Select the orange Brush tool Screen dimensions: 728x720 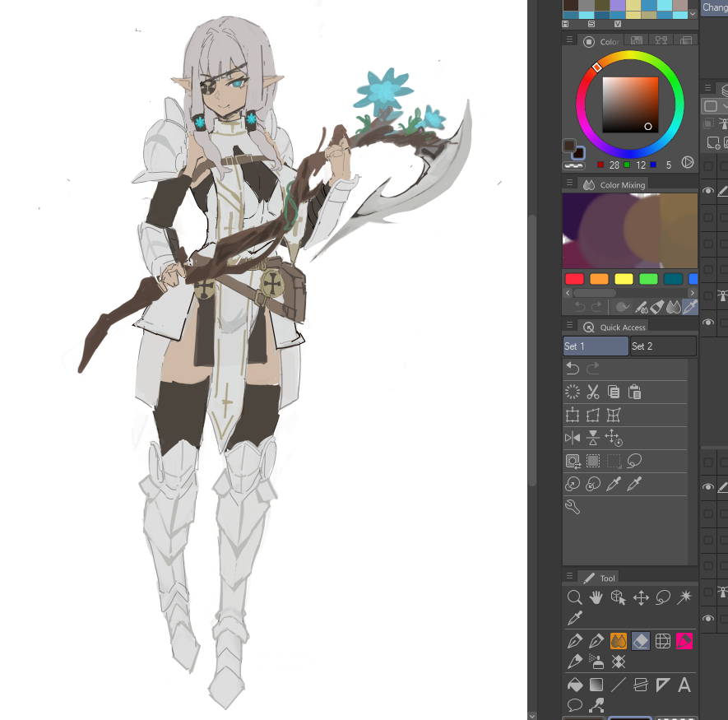(x=619, y=641)
